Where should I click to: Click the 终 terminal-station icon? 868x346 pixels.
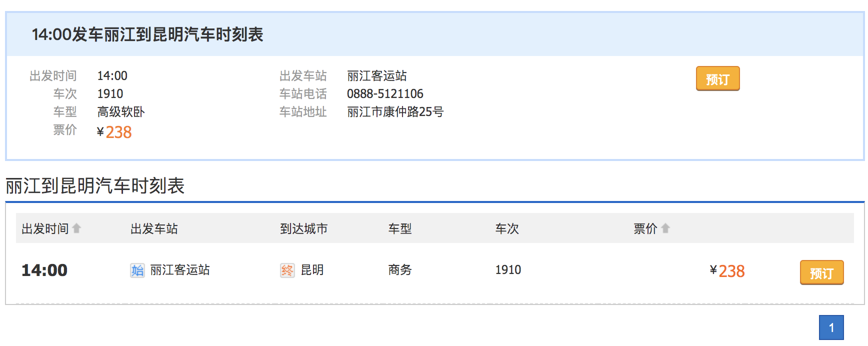point(287,270)
